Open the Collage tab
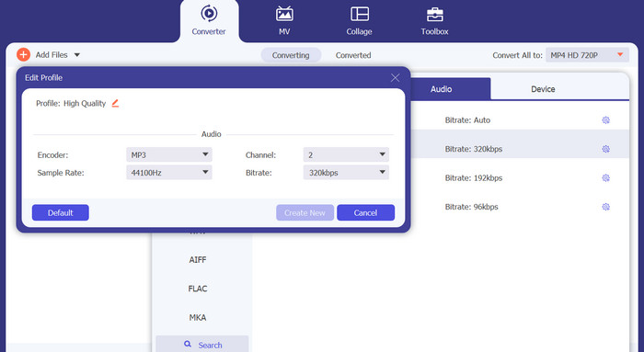 (x=359, y=20)
